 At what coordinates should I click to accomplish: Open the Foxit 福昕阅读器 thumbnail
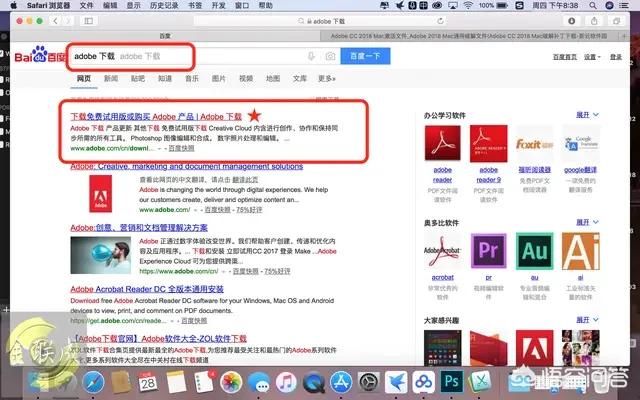point(534,143)
